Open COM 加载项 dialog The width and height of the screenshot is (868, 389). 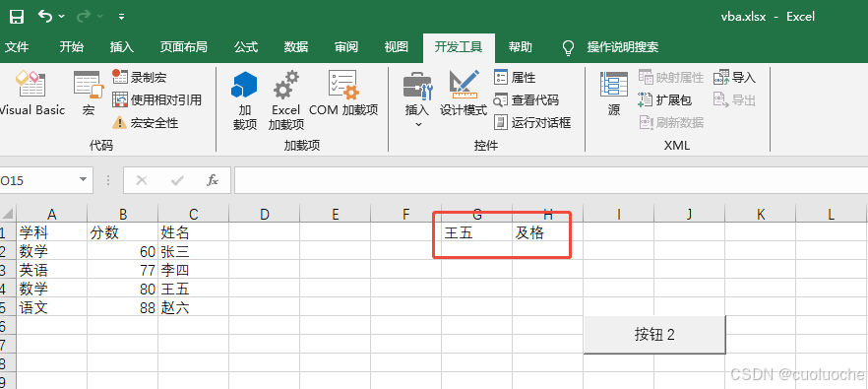click(343, 94)
